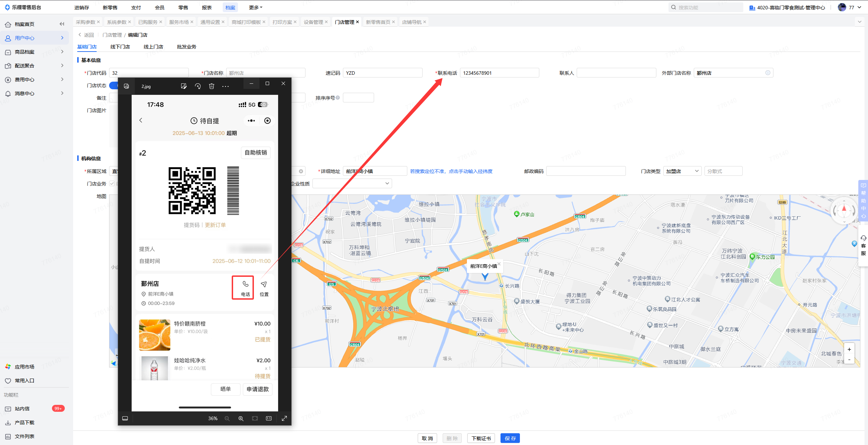
Task: Open 文件列表 in the sidebar
Action: click(24, 436)
